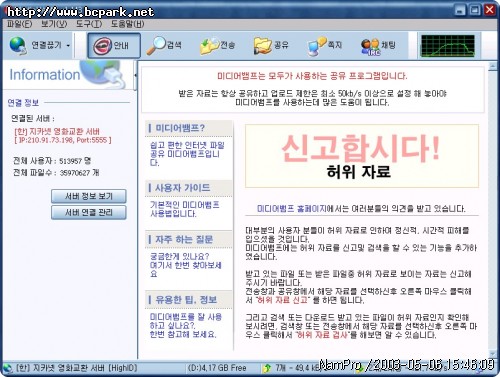Image resolution: width=500 pixels, height=377 pixels.
Task: Click the 연결끊기 globe icon
Action: tap(18, 46)
